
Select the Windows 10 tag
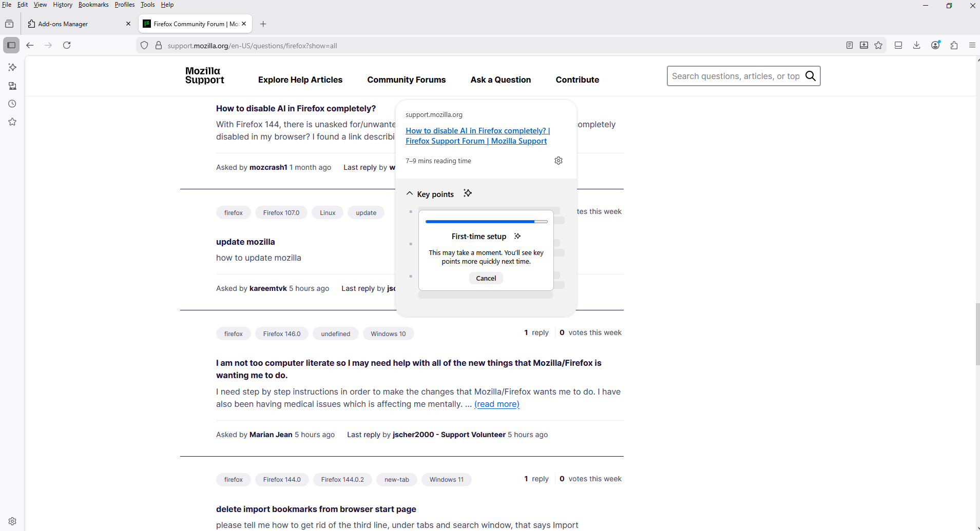pyautogui.click(x=388, y=334)
